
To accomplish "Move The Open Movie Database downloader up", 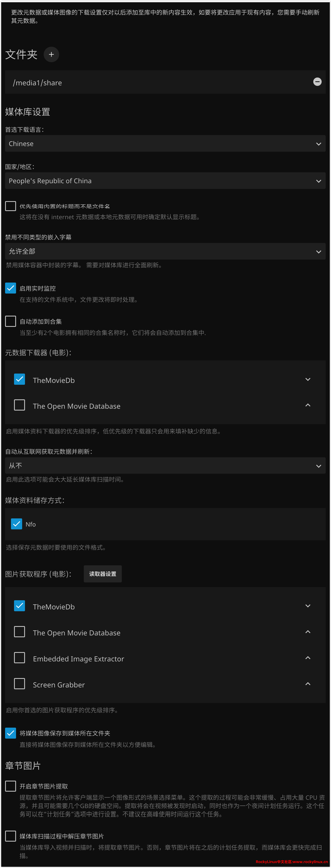I will coord(307,405).
